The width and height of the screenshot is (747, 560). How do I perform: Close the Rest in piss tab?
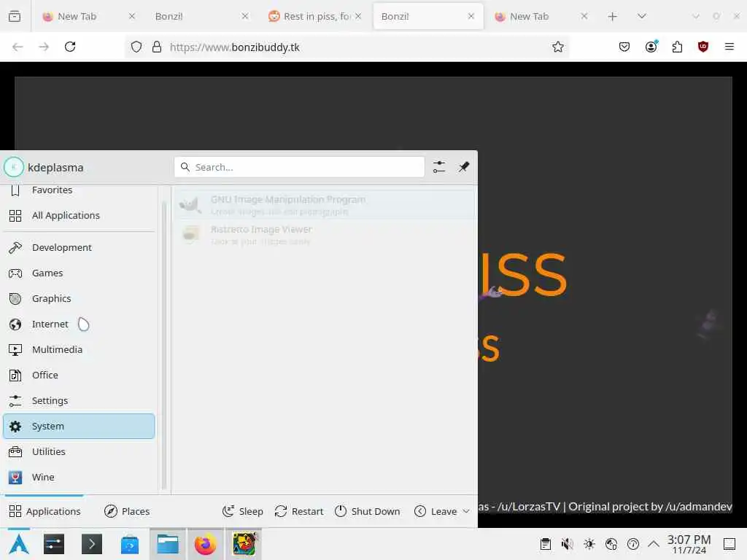click(357, 16)
